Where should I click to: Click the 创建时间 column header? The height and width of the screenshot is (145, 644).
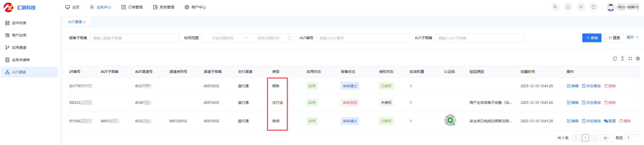pos(528,72)
